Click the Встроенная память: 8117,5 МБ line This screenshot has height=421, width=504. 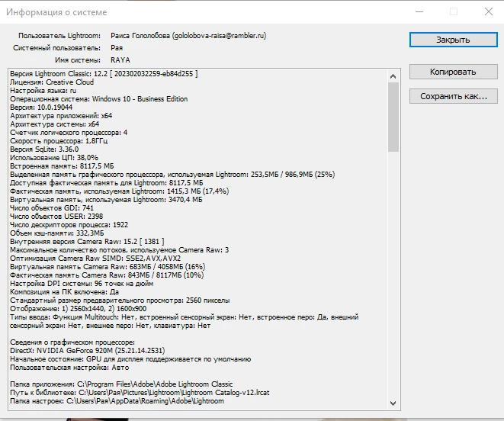(62, 166)
